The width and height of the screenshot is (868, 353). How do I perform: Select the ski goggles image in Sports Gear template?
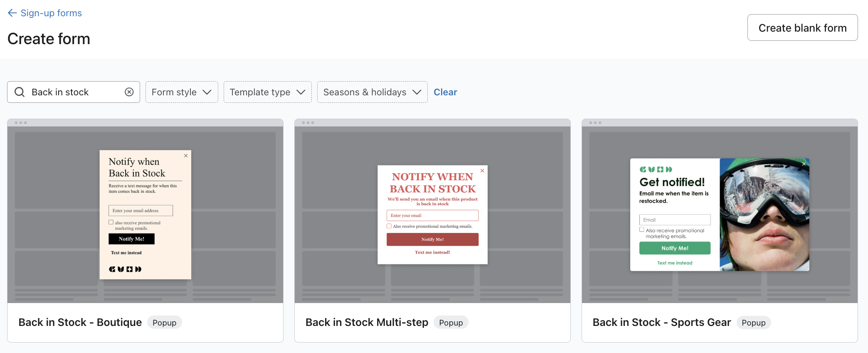764,214
